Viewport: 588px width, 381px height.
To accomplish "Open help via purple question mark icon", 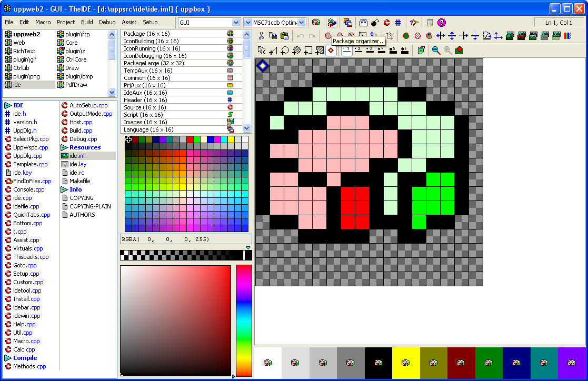I will pyautogui.click(x=442, y=23).
